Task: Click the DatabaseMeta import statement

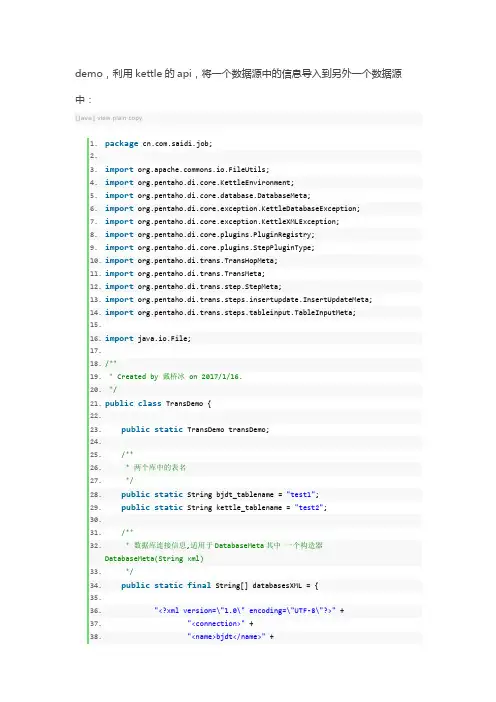Action: 208,196
